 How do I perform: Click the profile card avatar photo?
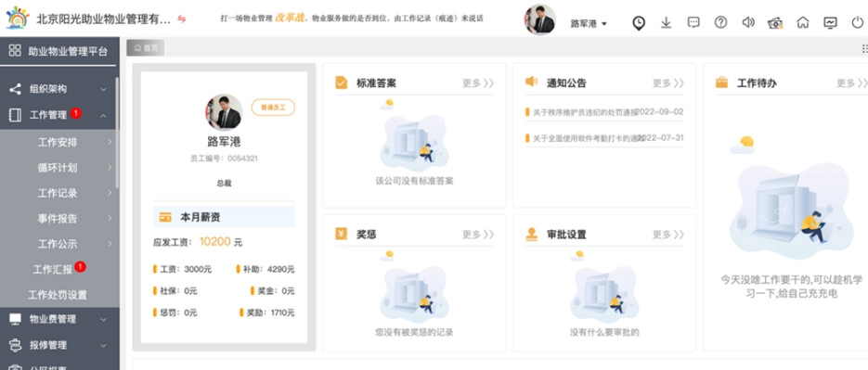point(225,112)
